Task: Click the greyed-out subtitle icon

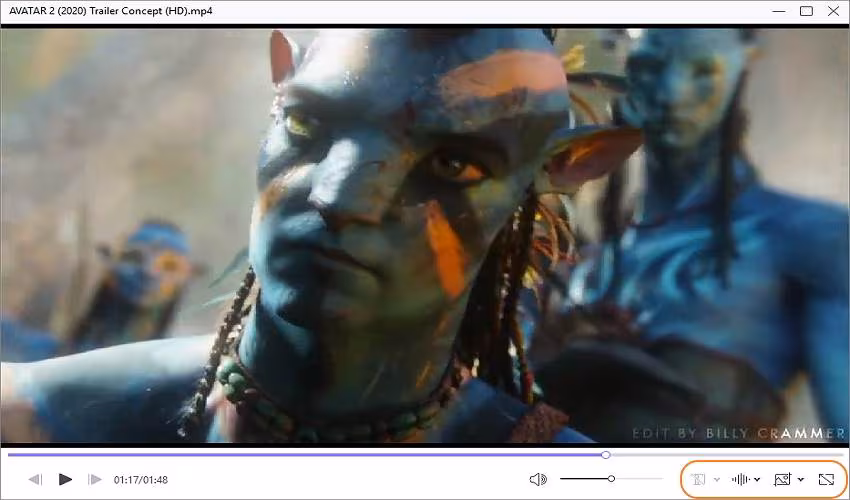Action: point(698,479)
